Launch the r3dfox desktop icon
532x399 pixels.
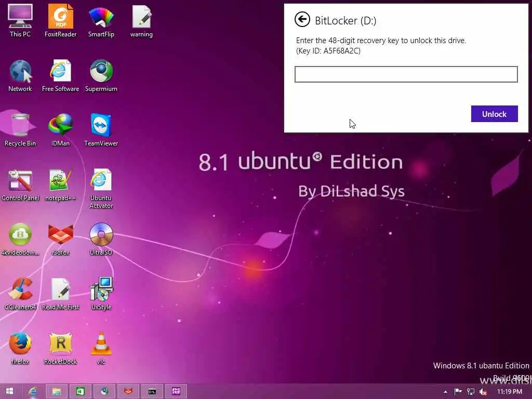tap(60, 239)
